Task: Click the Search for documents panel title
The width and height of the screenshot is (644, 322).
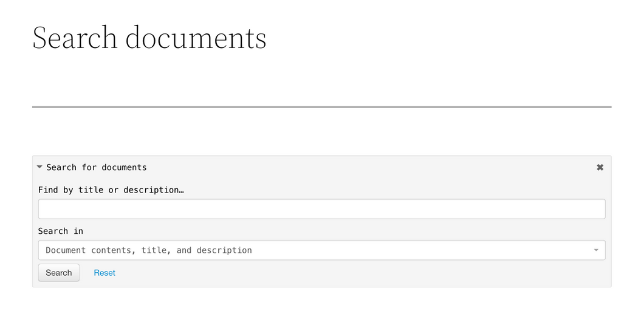Action: [97, 167]
